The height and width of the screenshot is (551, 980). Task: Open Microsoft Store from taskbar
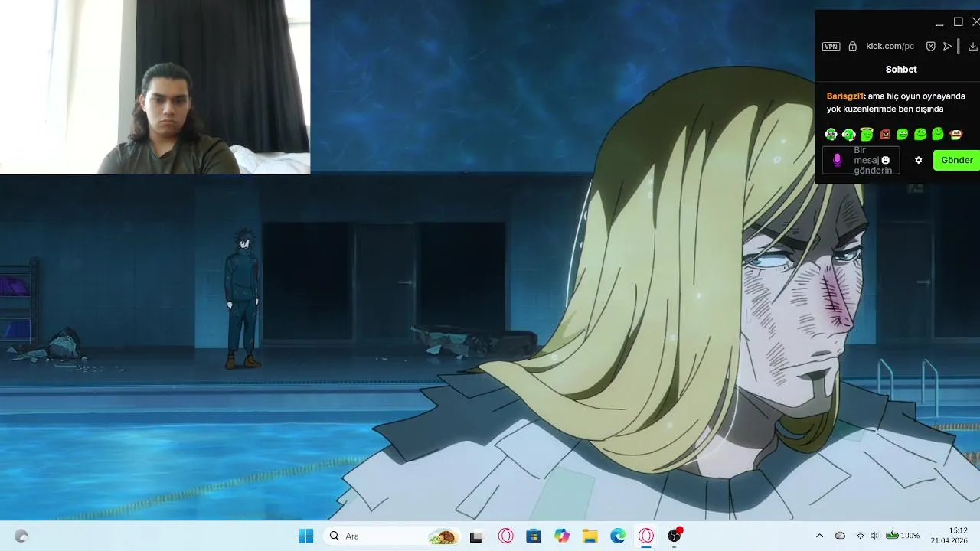[534, 536]
